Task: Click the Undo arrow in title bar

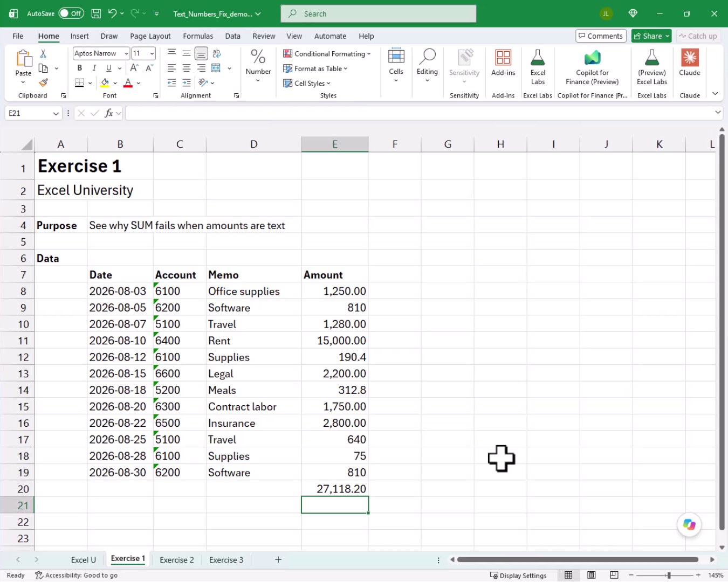Action: pos(112,13)
